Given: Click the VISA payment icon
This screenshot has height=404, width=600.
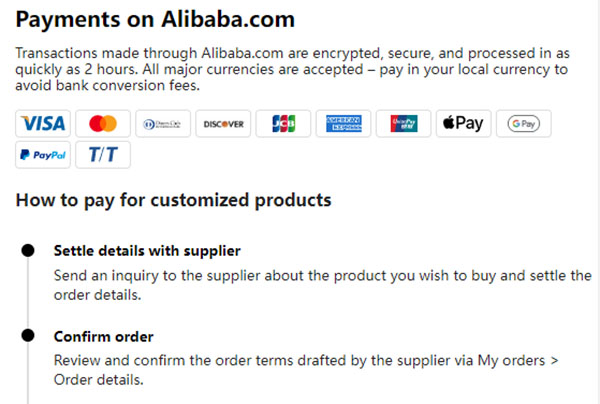Looking at the screenshot, I should [42, 124].
